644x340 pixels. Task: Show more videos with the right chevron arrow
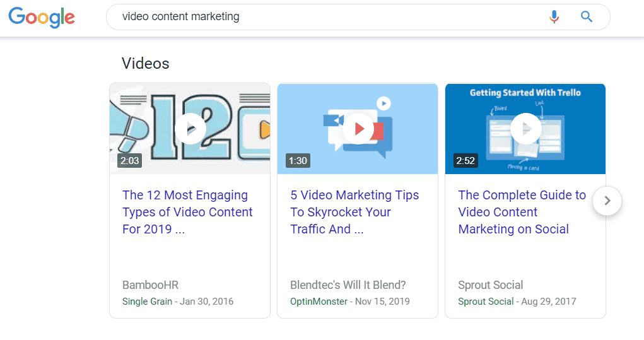coord(607,201)
